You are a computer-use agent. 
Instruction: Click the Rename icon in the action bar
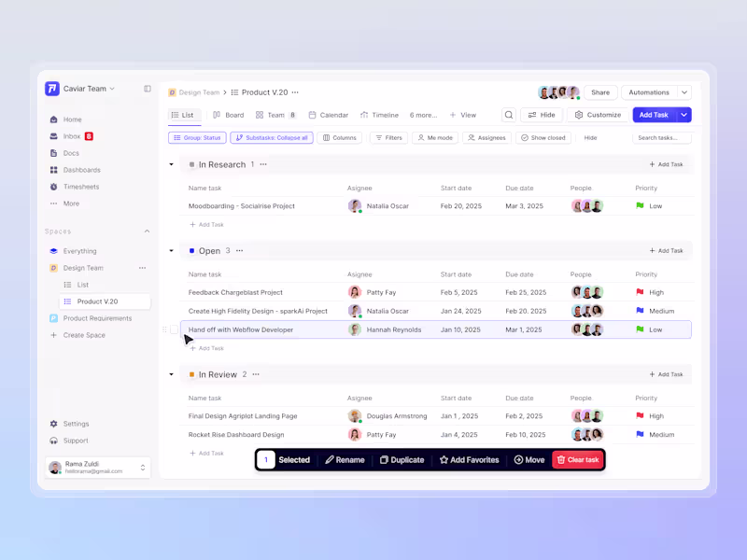(x=331, y=459)
